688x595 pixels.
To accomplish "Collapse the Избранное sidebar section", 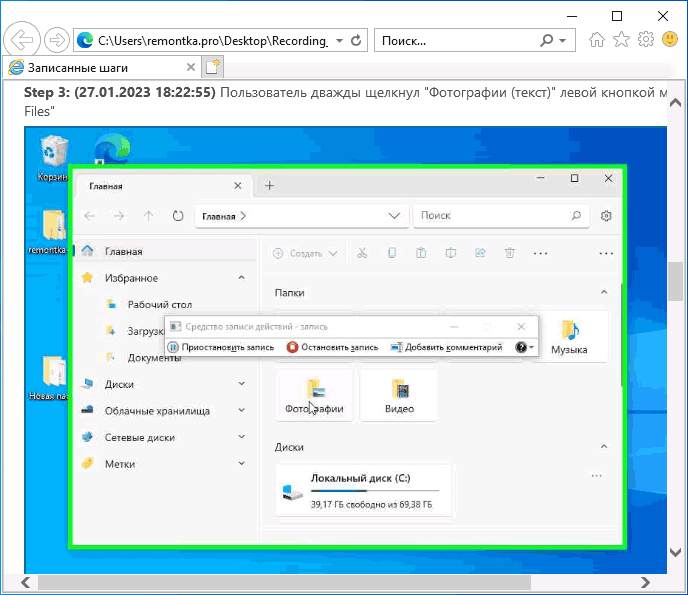I will click(x=241, y=278).
